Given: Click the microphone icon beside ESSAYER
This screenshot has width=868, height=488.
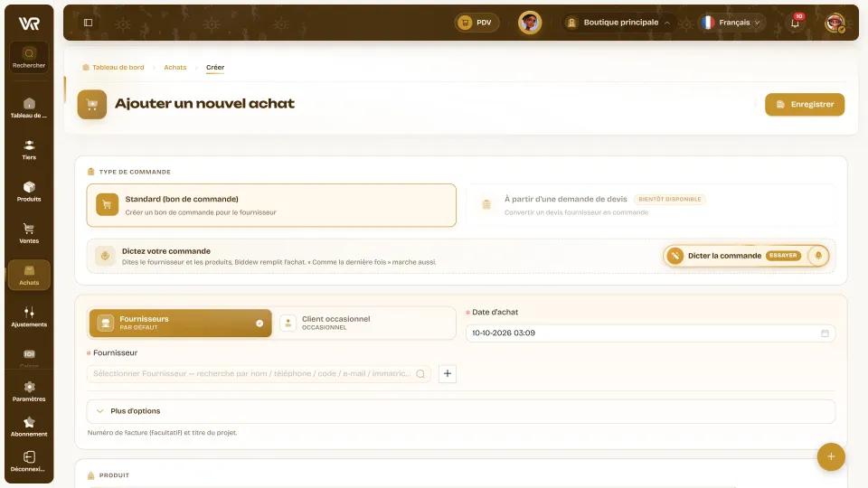Looking at the screenshot, I should coord(818,256).
